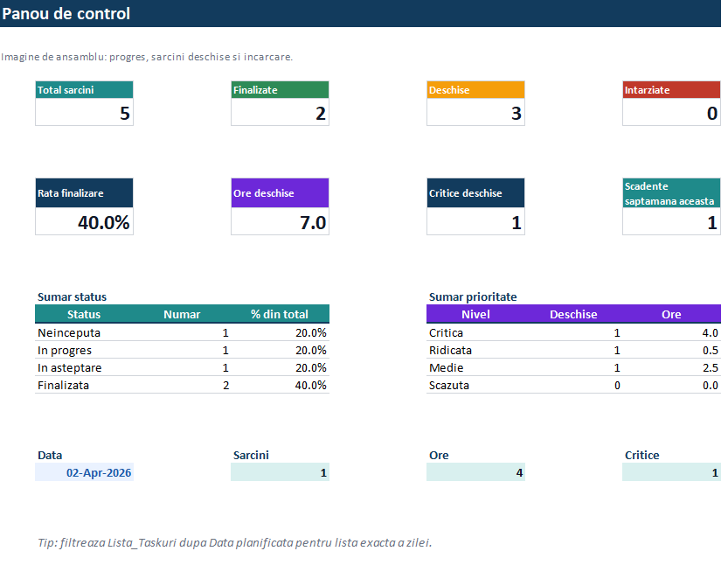Select the Critice value cell 1
Viewport: 728px width, 579px height.
(671, 472)
